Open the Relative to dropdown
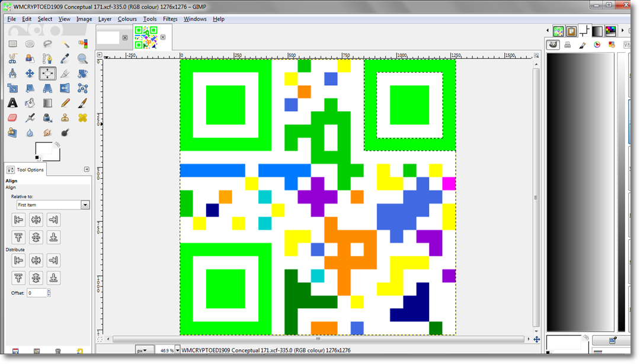Viewport: 640px width, 364px height. 53,205
